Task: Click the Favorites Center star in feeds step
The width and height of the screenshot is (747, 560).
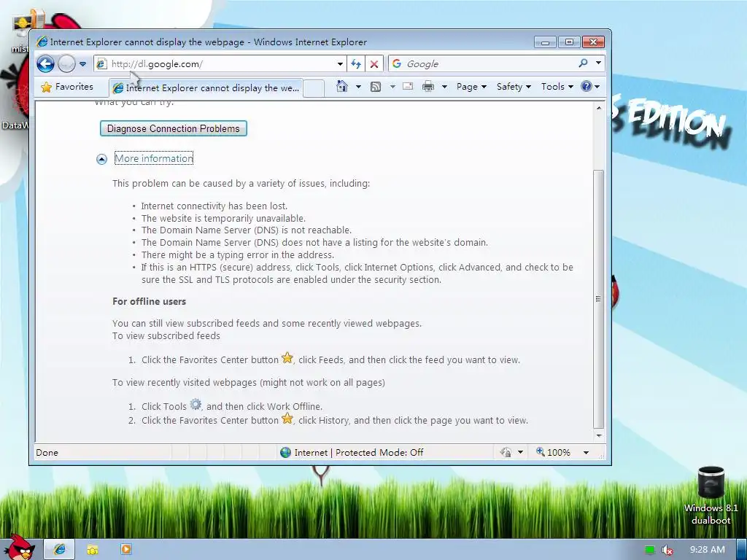Action: click(x=287, y=357)
